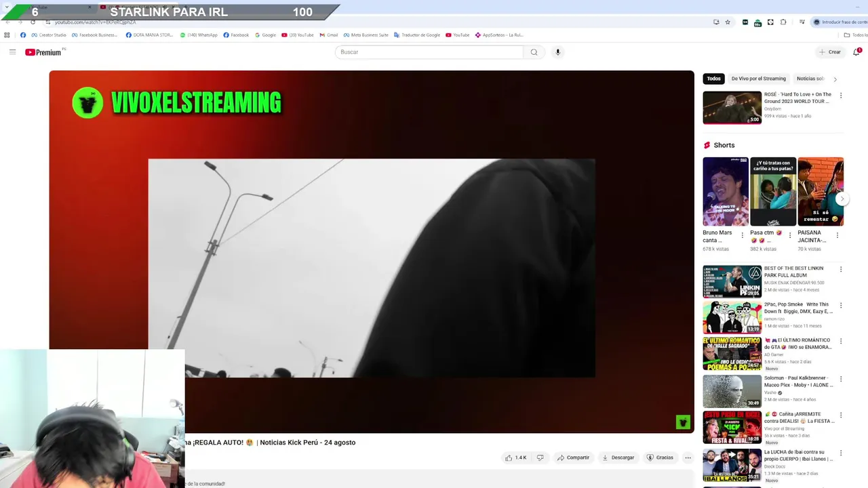Screen dimensions: 868x488
Task: Click the Gracias super thanks button
Action: point(660,457)
